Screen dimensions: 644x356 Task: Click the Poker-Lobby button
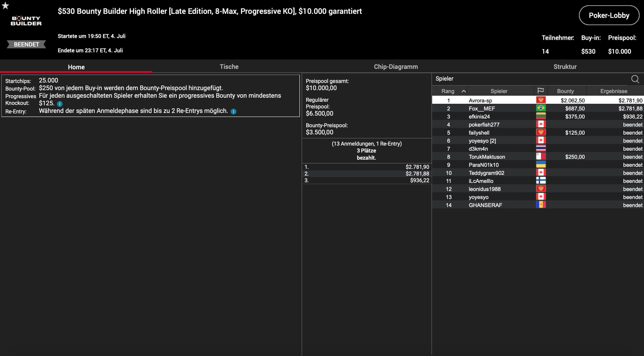click(609, 15)
